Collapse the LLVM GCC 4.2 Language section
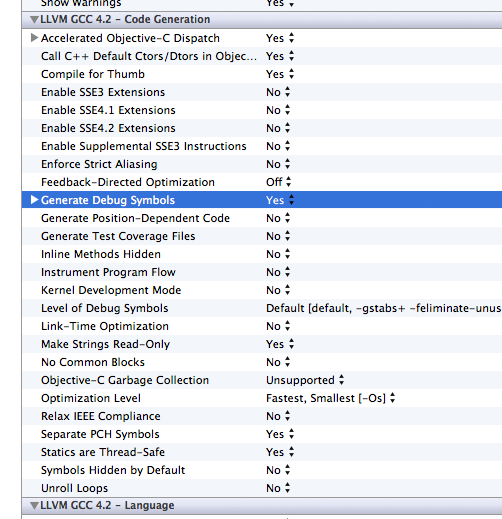 tap(34, 505)
